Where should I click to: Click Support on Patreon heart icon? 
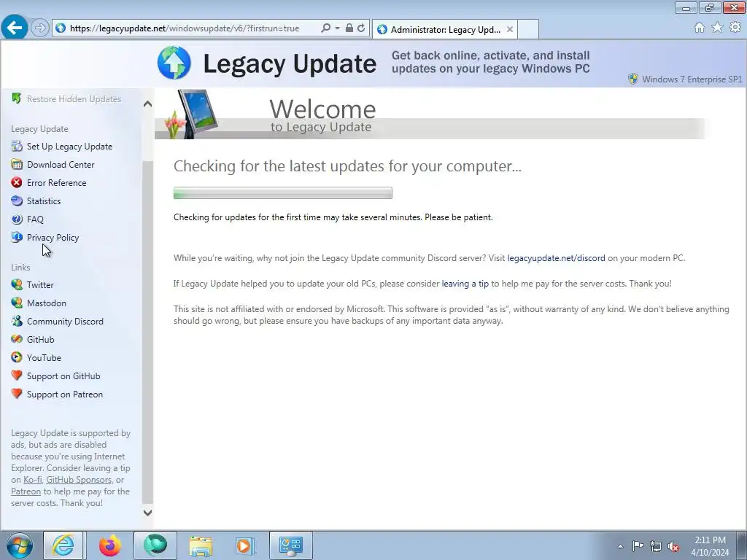tap(17, 394)
